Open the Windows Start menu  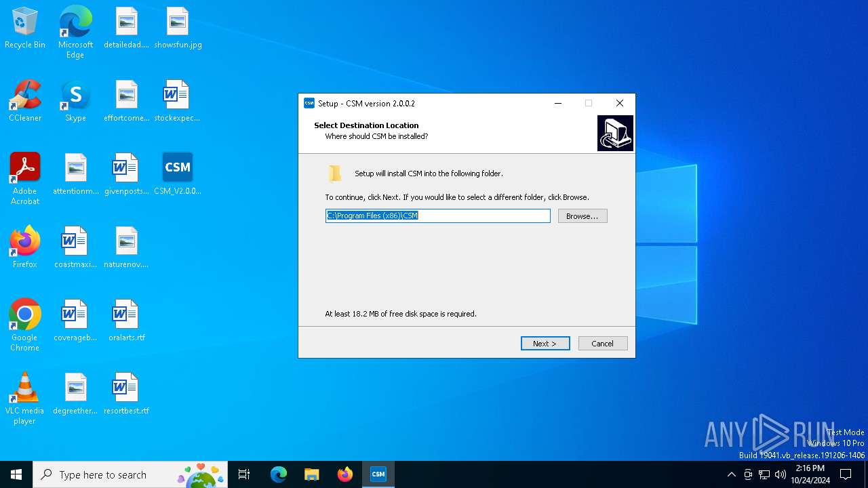click(16, 474)
